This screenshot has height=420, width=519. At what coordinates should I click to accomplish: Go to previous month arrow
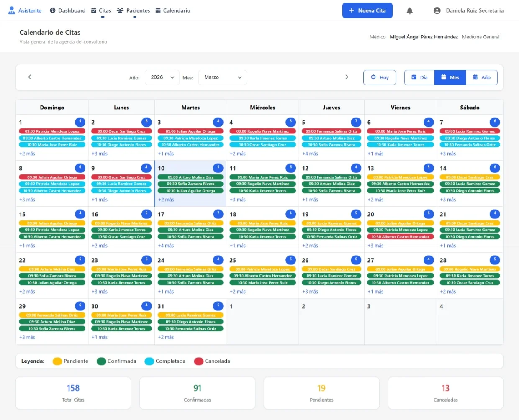(30, 77)
